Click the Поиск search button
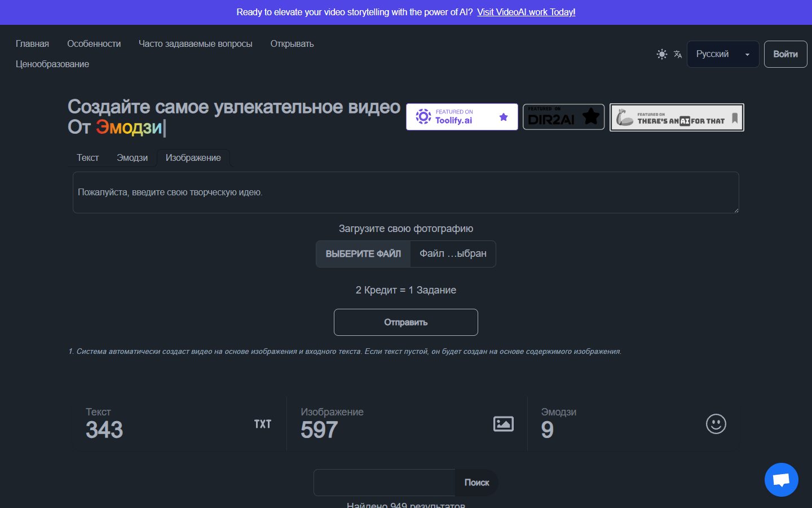 [x=477, y=483]
